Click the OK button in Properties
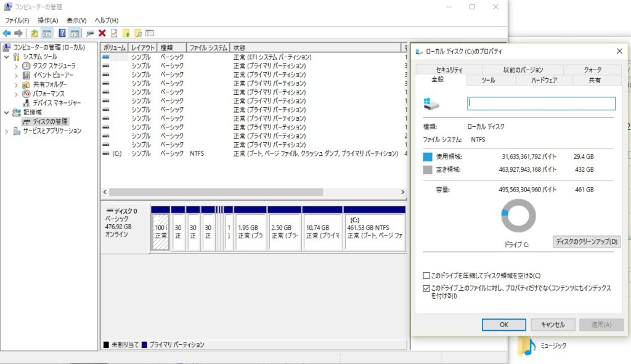 [504, 325]
